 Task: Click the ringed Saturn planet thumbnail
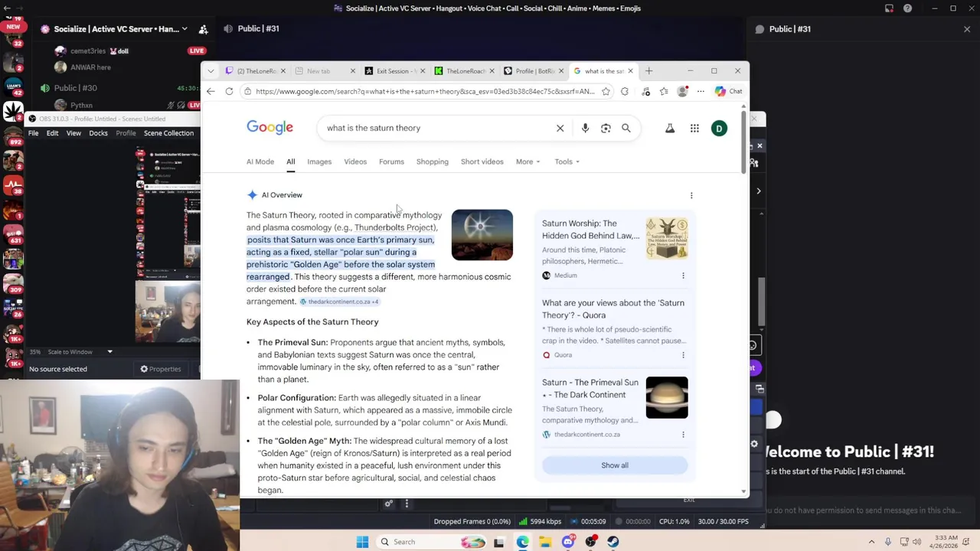[667, 397]
